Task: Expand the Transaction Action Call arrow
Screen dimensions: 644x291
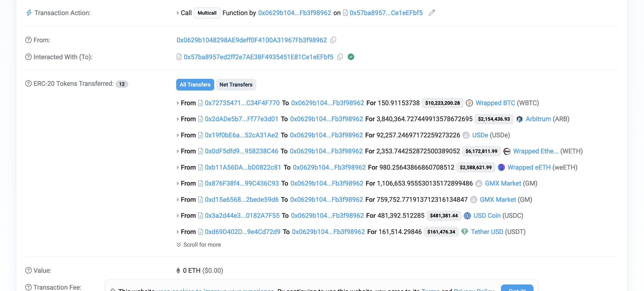Action: (178, 13)
